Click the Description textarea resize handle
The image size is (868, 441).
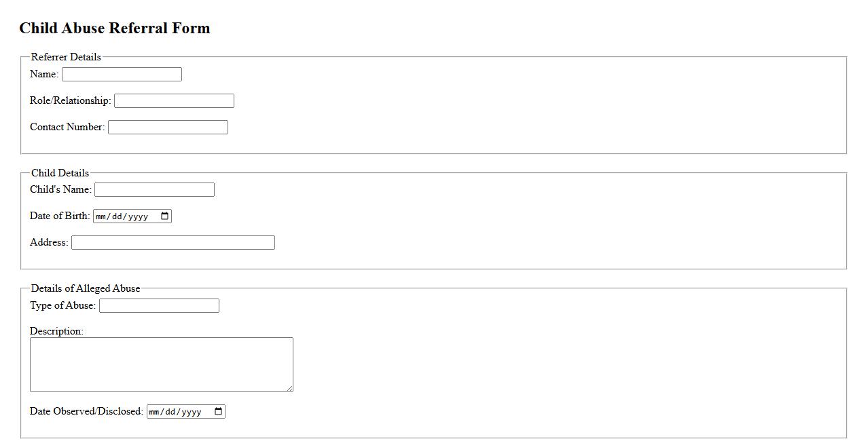[x=290, y=389]
